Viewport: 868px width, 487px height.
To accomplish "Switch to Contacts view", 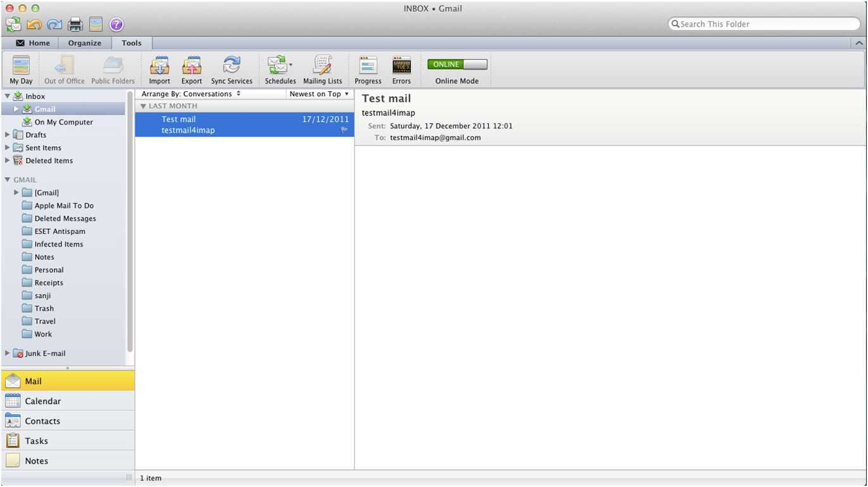I will pos(68,421).
